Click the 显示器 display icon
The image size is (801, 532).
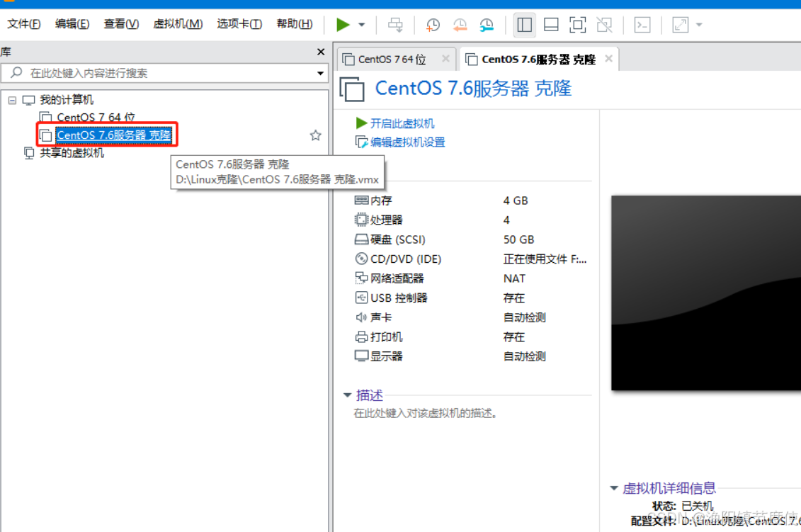click(x=361, y=356)
